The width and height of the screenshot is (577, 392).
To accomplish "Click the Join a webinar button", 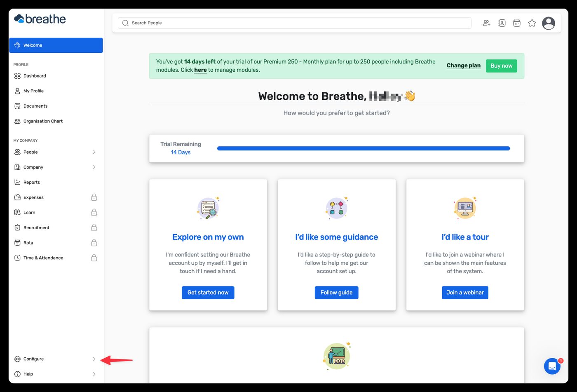I will click(465, 293).
